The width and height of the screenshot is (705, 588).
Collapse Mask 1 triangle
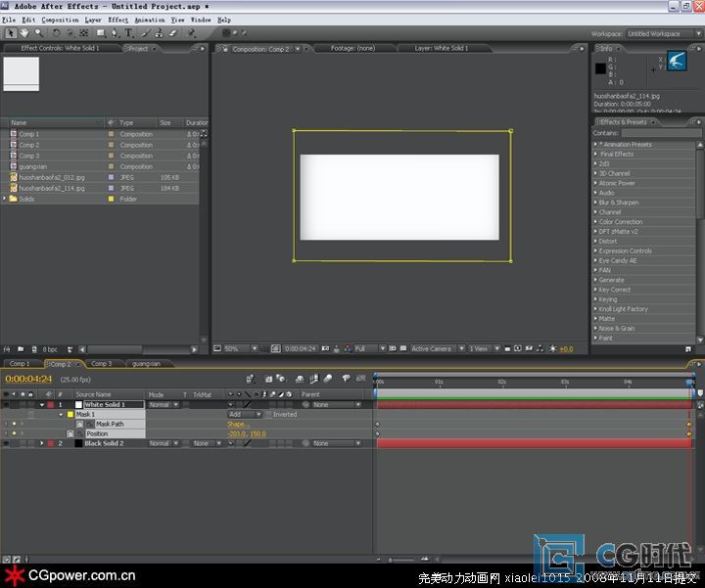pyautogui.click(x=61, y=415)
